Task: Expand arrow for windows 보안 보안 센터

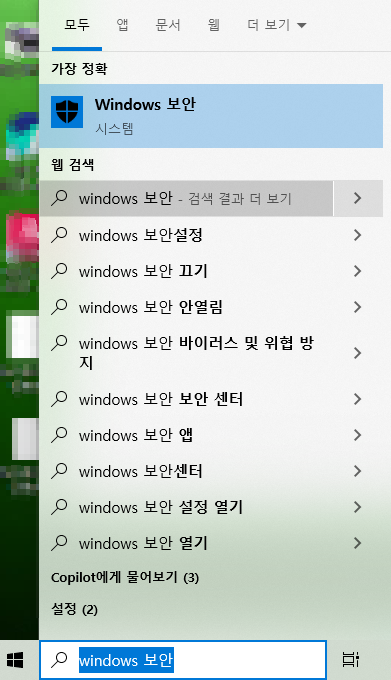Action: tap(357, 399)
